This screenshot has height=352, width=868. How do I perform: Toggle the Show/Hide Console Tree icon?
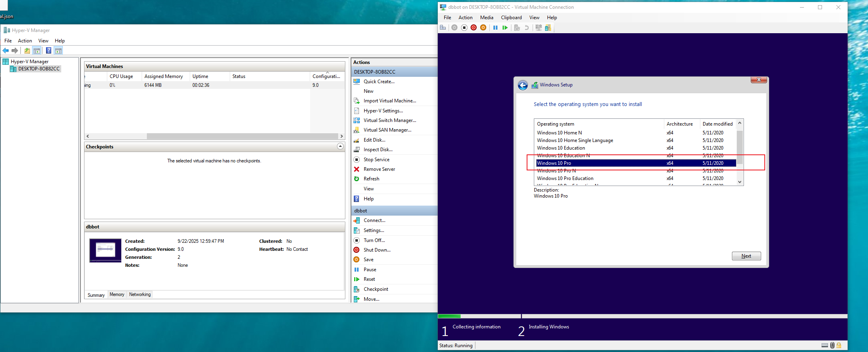[x=37, y=50]
